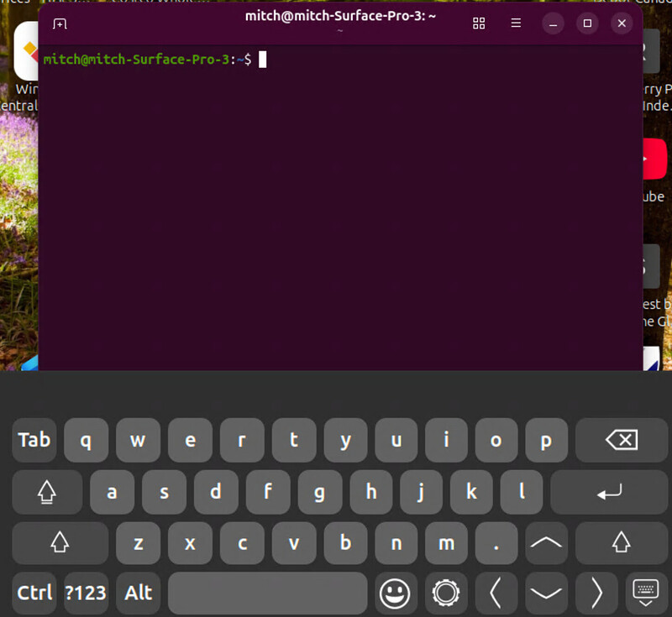The width and height of the screenshot is (672, 617).
Task: Tap the y key
Action: 345,440
